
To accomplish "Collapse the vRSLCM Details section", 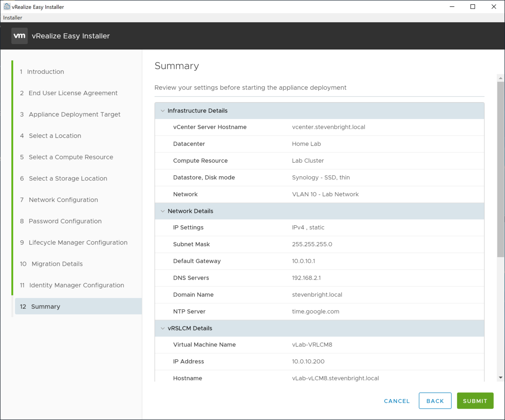I will click(163, 329).
